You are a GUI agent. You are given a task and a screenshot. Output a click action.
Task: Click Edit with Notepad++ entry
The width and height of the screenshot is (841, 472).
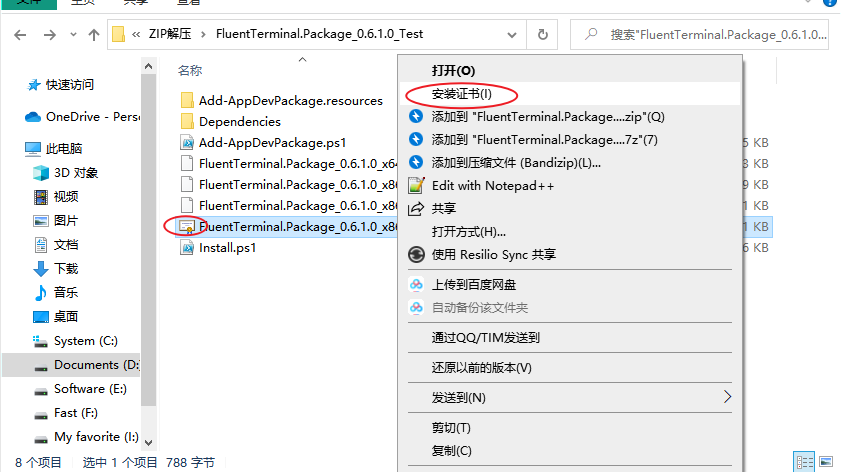(492, 186)
